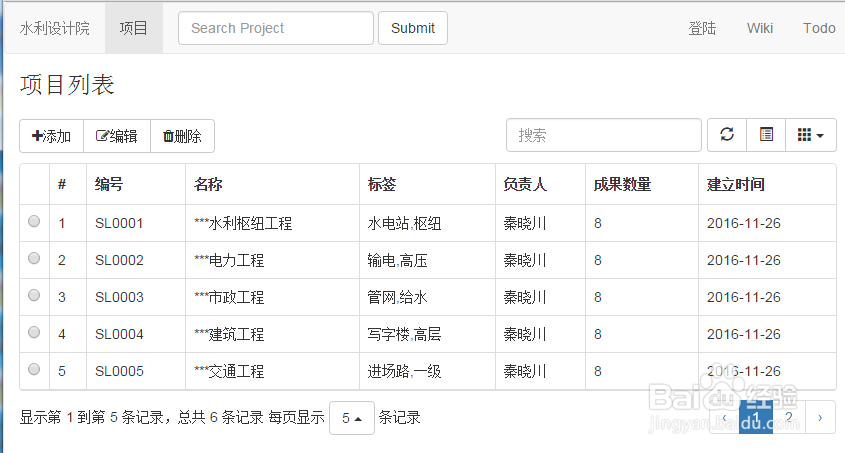Go to page 2 in pagination
Viewport: 845px width, 453px height.
789,417
